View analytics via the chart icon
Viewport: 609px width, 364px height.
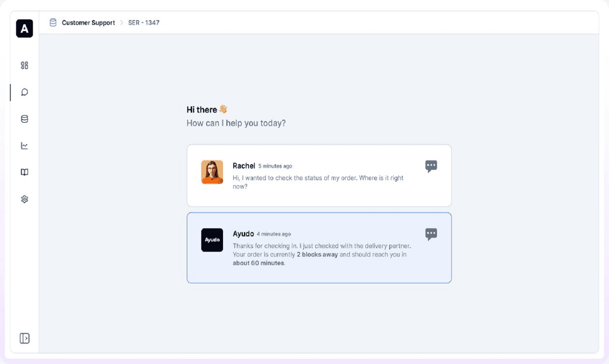pyautogui.click(x=24, y=146)
